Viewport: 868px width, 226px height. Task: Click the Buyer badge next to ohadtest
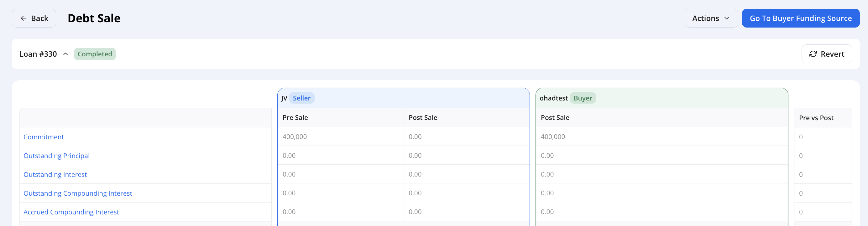click(x=583, y=98)
